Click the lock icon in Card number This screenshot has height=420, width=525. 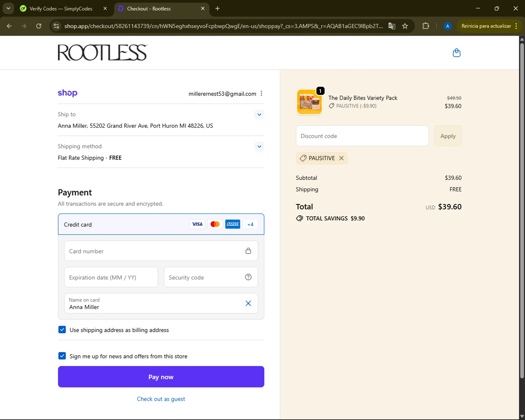(248, 251)
